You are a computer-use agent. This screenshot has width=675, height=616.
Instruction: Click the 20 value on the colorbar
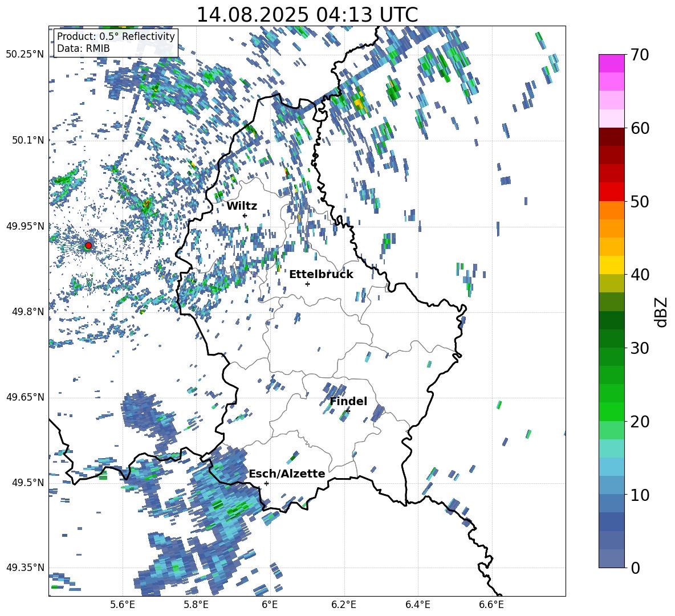(x=639, y=421)
